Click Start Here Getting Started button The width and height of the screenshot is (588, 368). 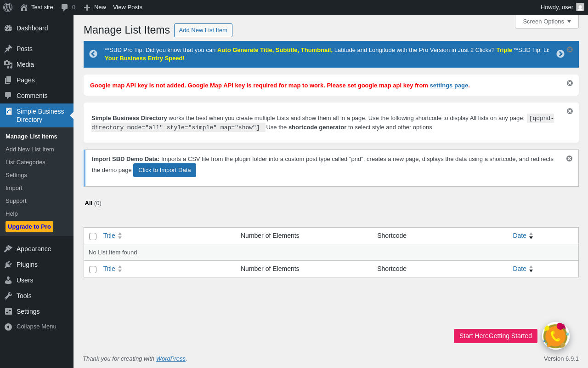[x=496, y=336]
